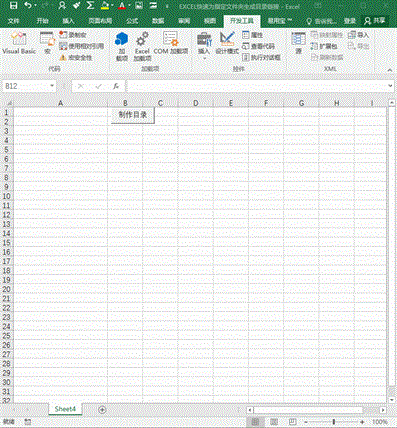Open Macro Security (宏安全性) settings
The image size is (397, 428).
(x=75, y=57)
